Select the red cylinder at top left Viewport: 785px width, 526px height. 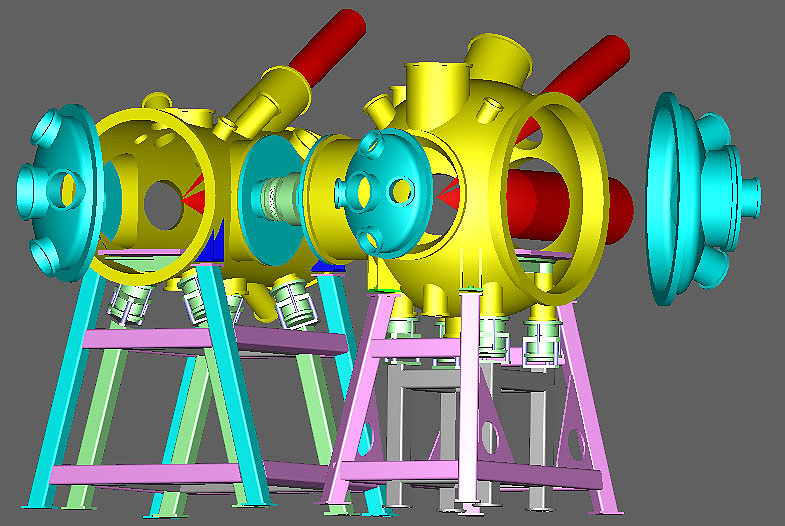pos(330,45)
